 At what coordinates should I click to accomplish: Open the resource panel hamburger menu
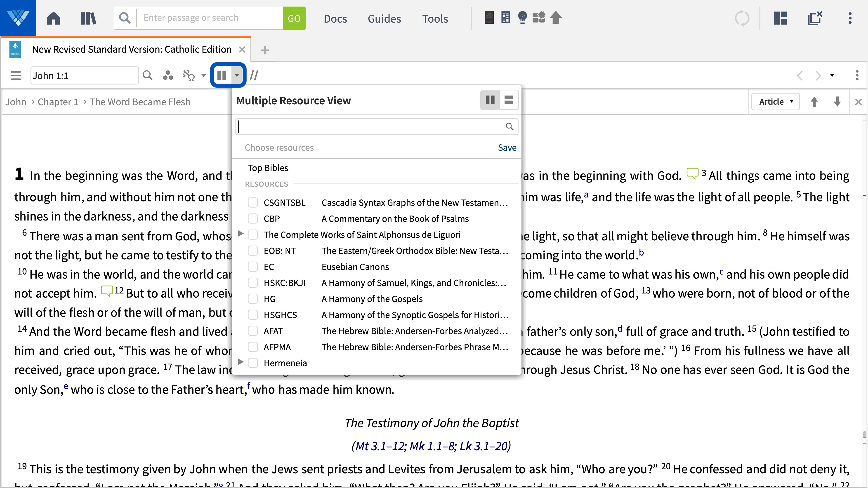16,75
